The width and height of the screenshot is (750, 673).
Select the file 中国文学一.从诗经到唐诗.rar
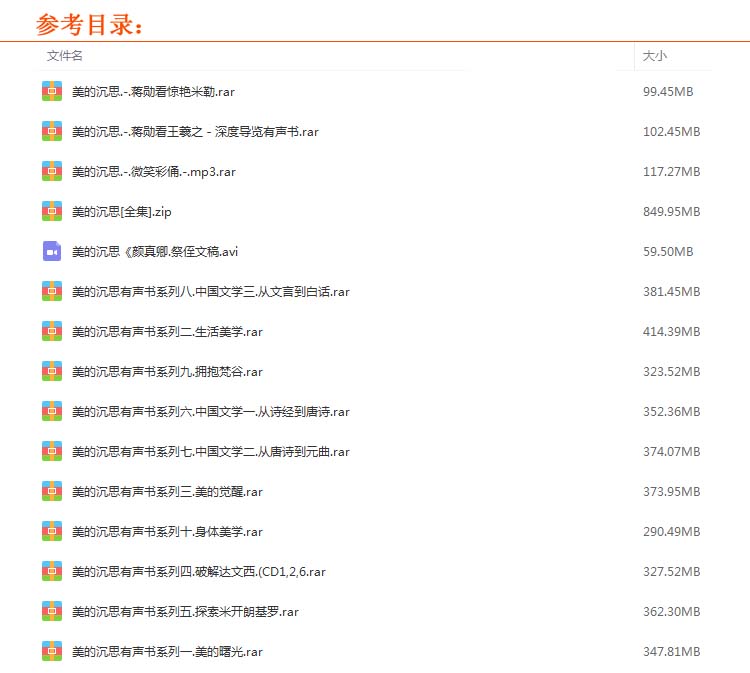click(x=210, y=411)
